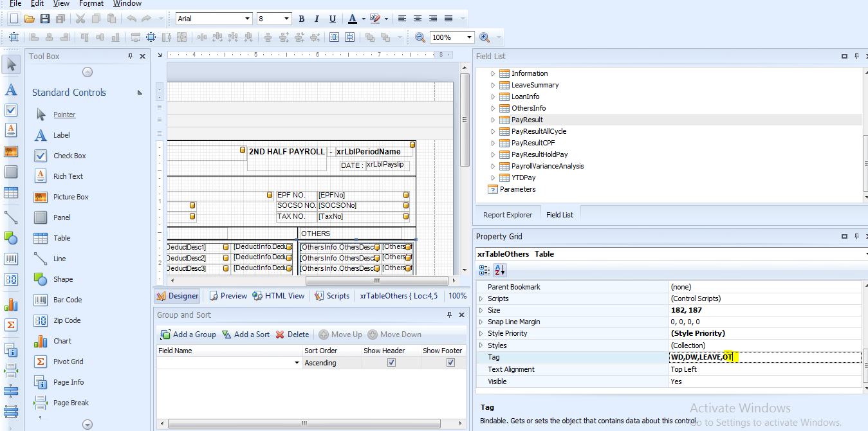Open the Format menu

tap(91, 4)
